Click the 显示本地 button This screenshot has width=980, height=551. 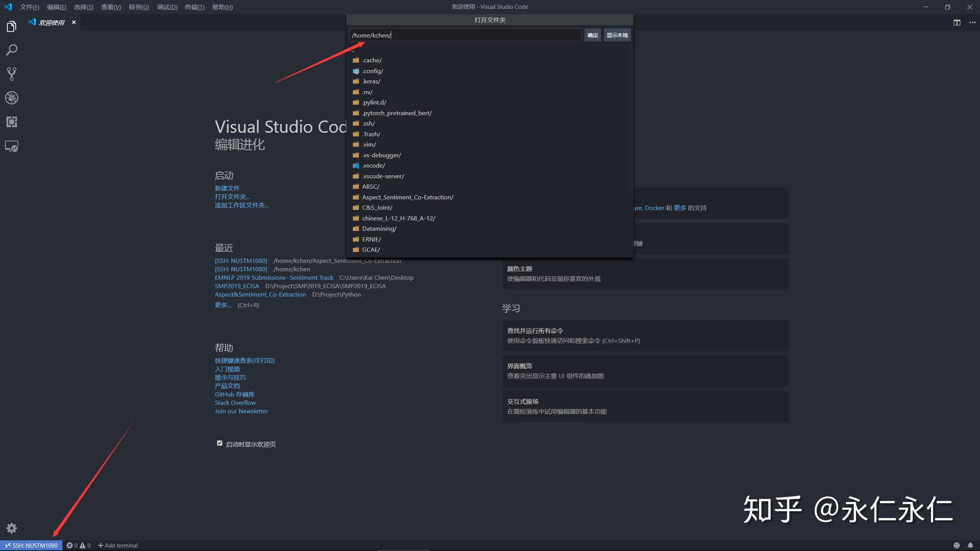(x=617, y=35)
